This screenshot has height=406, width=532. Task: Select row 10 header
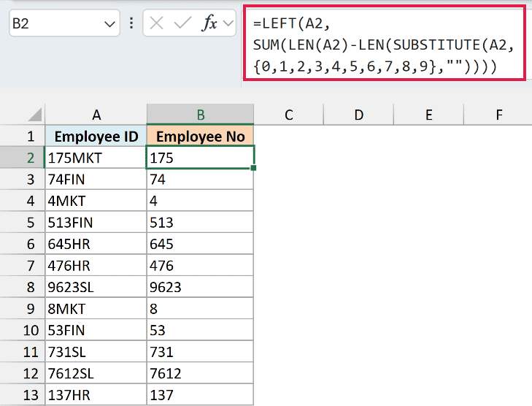tap(23, 330)
